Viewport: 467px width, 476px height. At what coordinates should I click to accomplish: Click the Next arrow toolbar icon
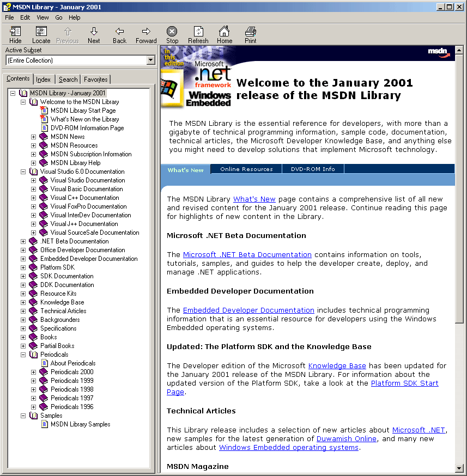(x=94, y=31)
